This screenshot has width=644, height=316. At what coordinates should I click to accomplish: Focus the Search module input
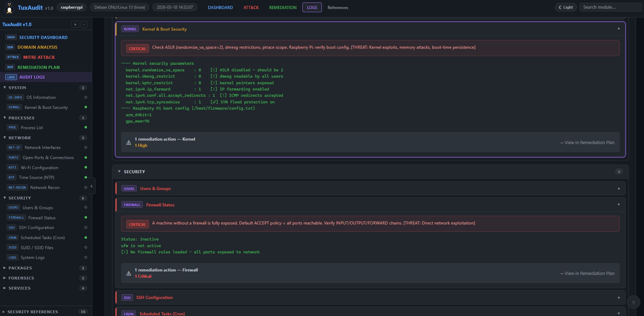point(611,7)
